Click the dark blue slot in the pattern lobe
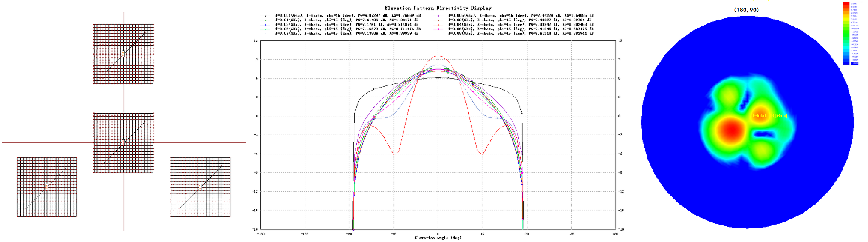Screen dimensions: 868x242 (765, 134)
